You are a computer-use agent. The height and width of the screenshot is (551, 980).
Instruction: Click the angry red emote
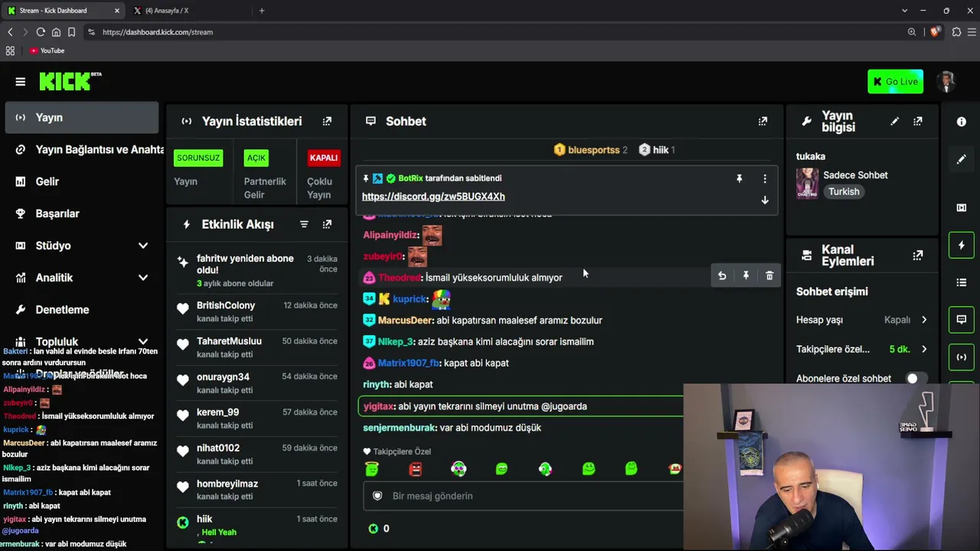coord(415,469)
